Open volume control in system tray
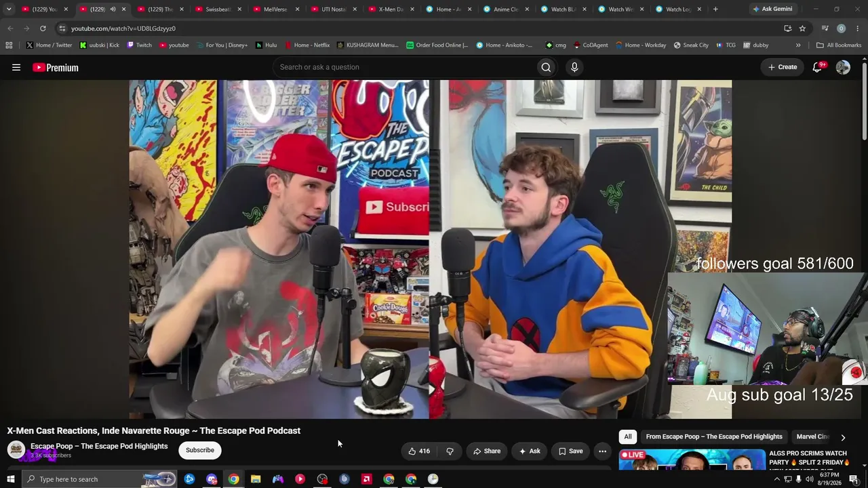Screen dimensions: 868x488 click(x=809, y=479)
